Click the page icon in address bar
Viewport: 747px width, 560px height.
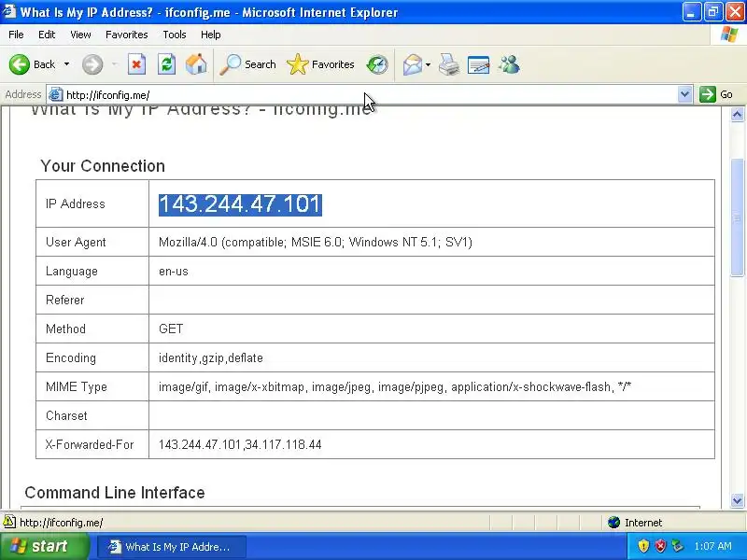click(x=56, y=95)
